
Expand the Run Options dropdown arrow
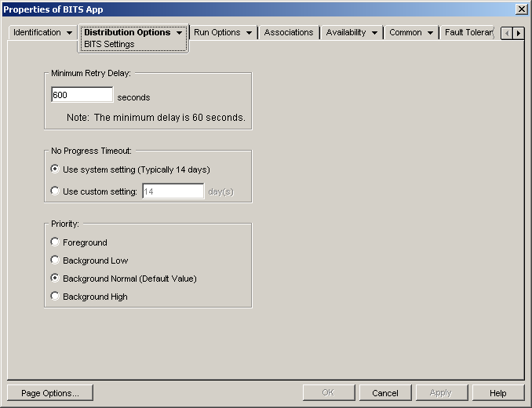coord(249,33)
